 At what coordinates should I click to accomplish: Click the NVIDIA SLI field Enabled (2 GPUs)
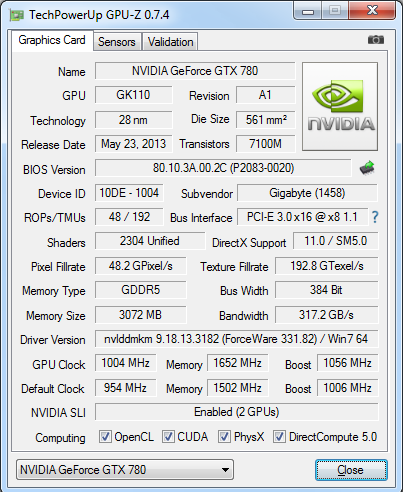point(237,412)
